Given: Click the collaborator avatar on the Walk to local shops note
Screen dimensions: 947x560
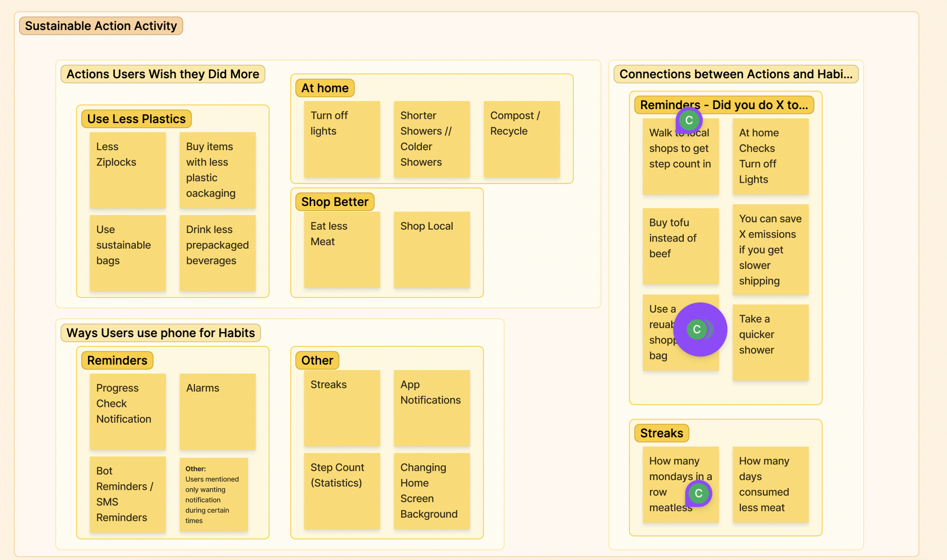Looking at the screenshot, I should pyautogui.click(x=689, y=120).
